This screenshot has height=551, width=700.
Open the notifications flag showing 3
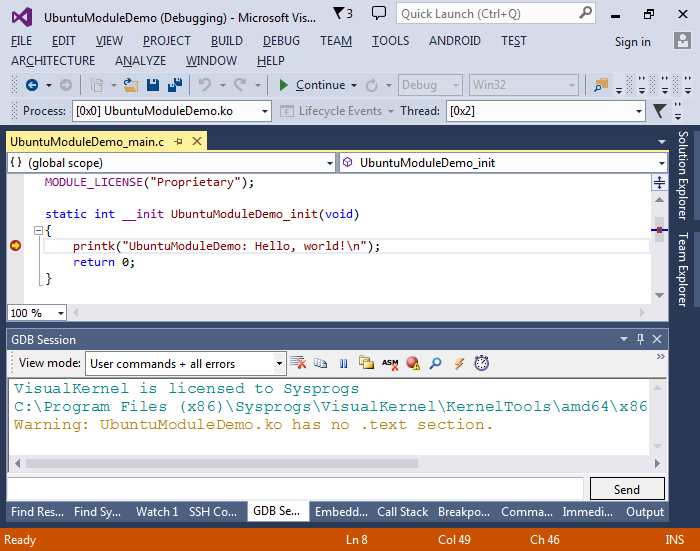coord(343,13)
